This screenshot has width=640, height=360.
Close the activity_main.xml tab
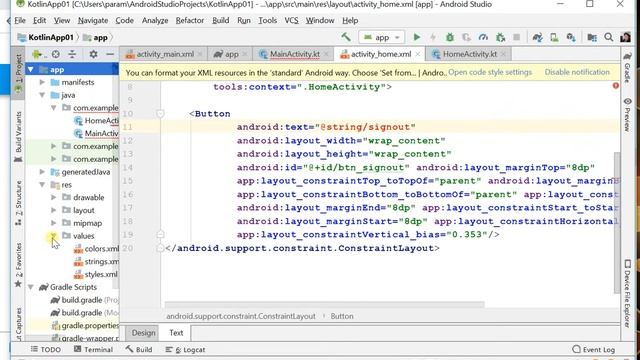pyautogui.click(x=200, y=54)
